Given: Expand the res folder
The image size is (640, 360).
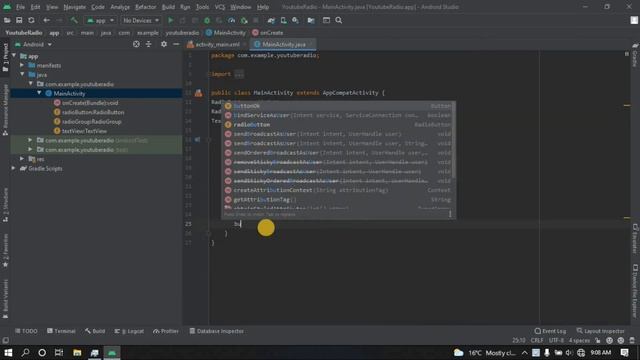Looking at the screenshot, I should (x=22, y=159).
